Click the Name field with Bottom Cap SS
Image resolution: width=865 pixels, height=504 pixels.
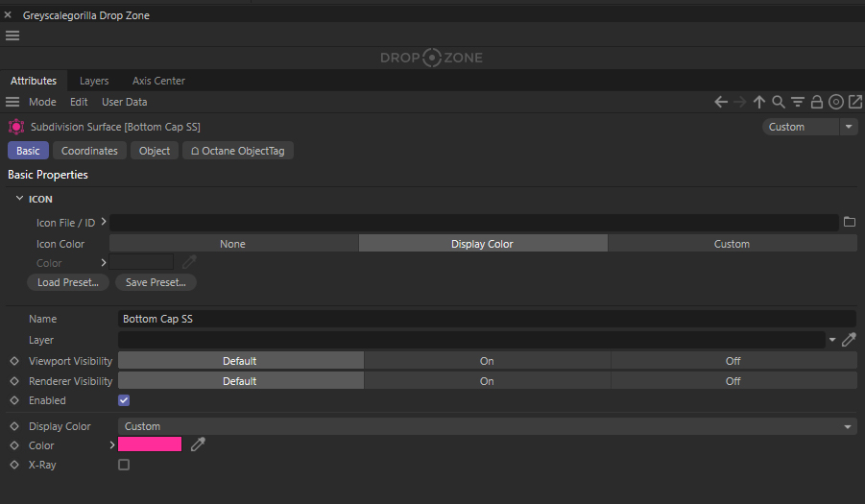pyautogui.click(x=487, y=319)
